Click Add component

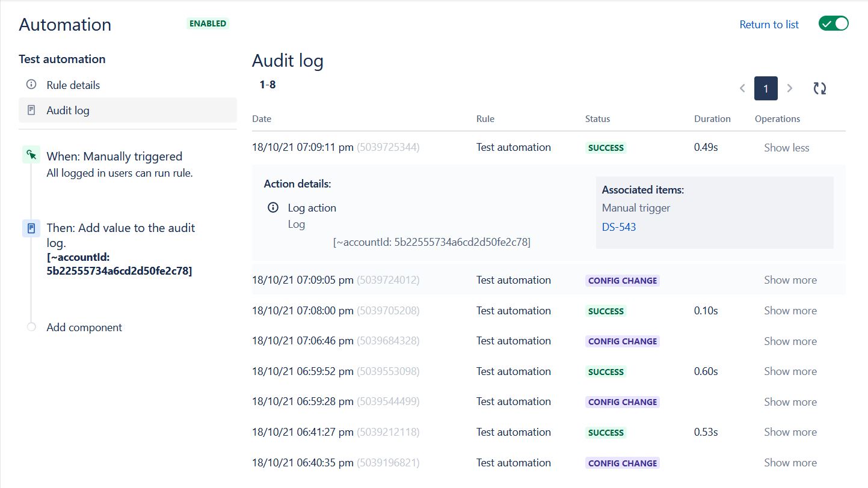coord(84,328)
